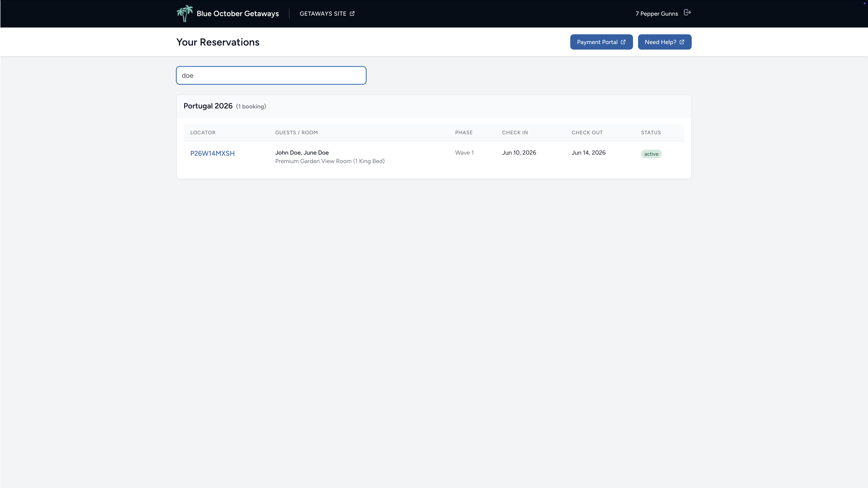868x488 pixels.
Task: Click the LOCATOR column header
Action: click(x=203, y=132)
